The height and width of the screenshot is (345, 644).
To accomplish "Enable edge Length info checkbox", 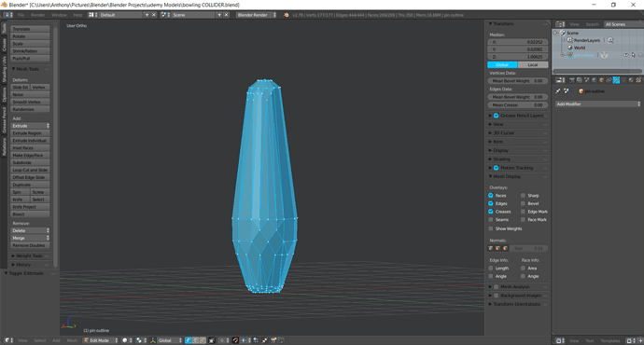I will click(x=491, y=269).
